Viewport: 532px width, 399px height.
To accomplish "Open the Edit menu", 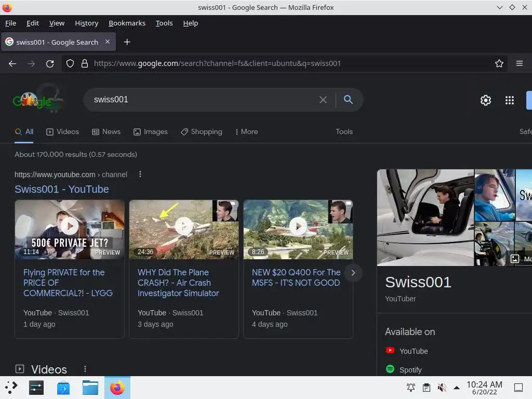I will point(33,23).
